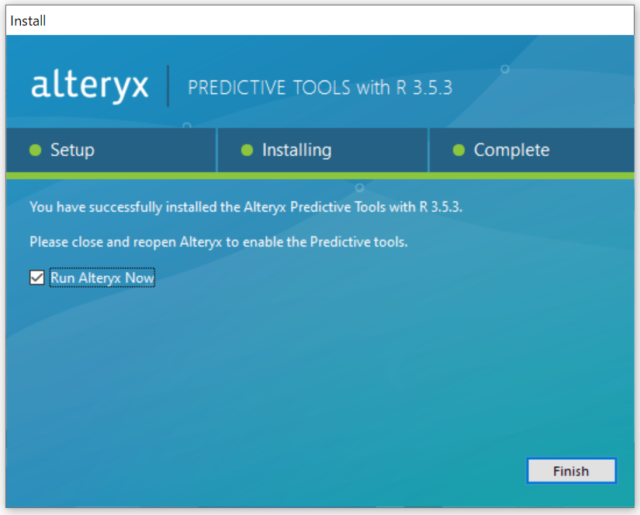
Task: Click the green dot beside Installing
Action: point(247,150)
